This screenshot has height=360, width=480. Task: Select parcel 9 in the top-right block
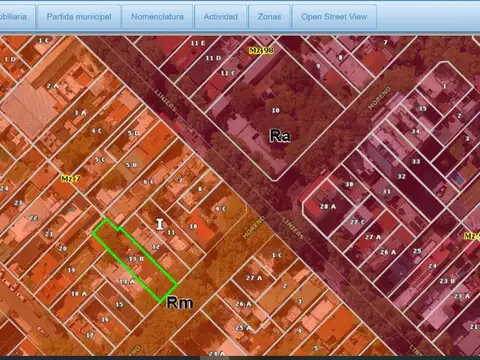pyautogui.click(x=318, y=66)
